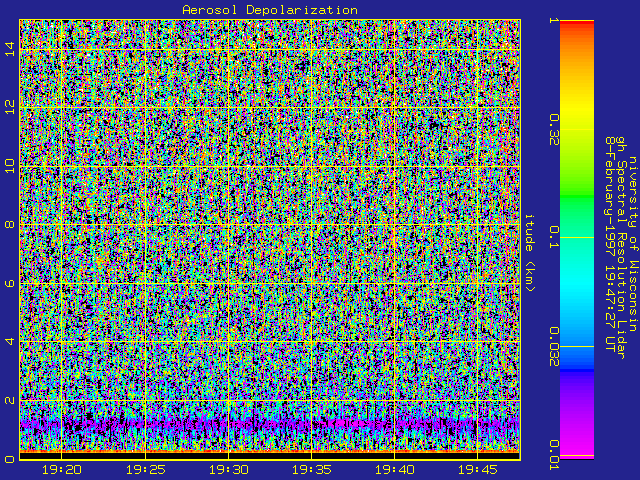
Task: Select the 19:45 time axis label
Action: click(x=478, y=470)
